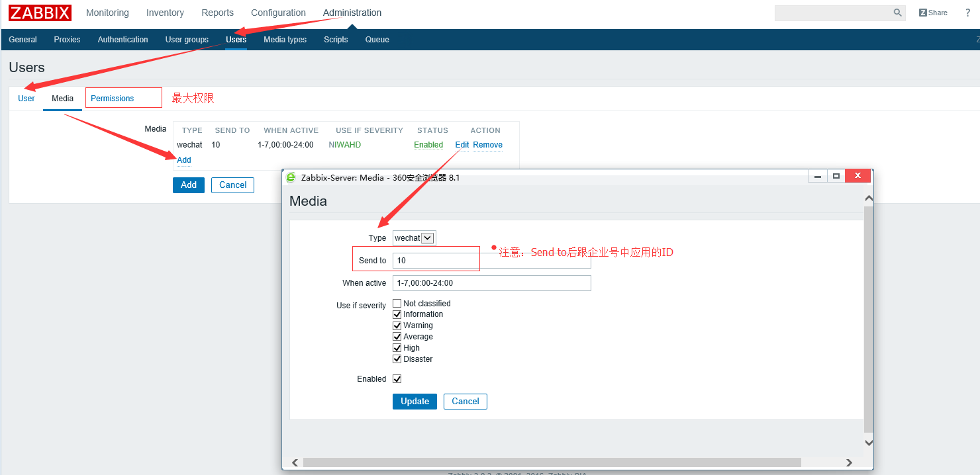Click 1-7,00:00-24:00 in media table
The image size is (980, 475).
[x=285, y=145]
